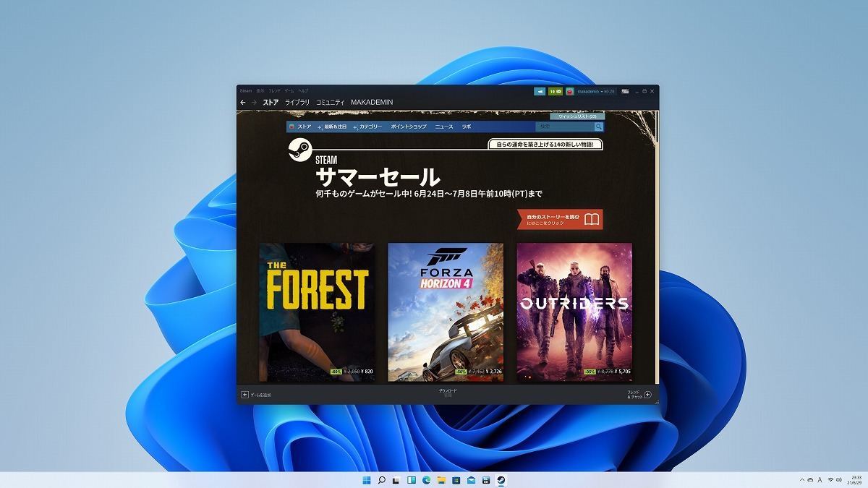Viewport: 868px width, 488px height.
Task: Open network Wi-Fi tray icon
Action: 830,480
